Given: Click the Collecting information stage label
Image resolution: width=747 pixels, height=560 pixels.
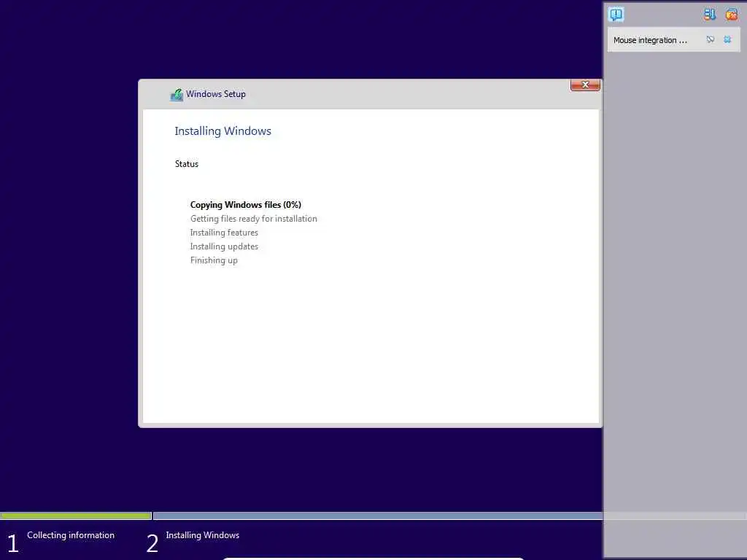Looking at the screenshot, I should coord(71,535).
